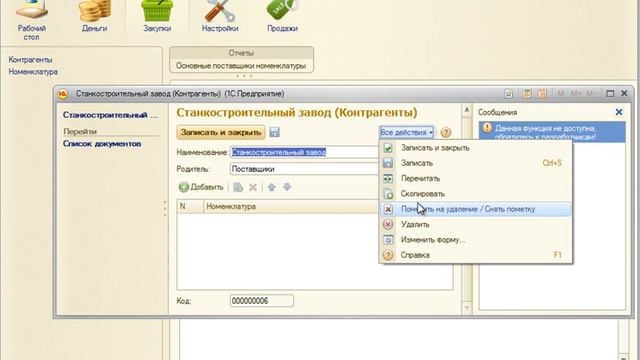Click the Записать и закрыть button
The width and height of the screenshot is (640, 360).
tap(221, 132)
